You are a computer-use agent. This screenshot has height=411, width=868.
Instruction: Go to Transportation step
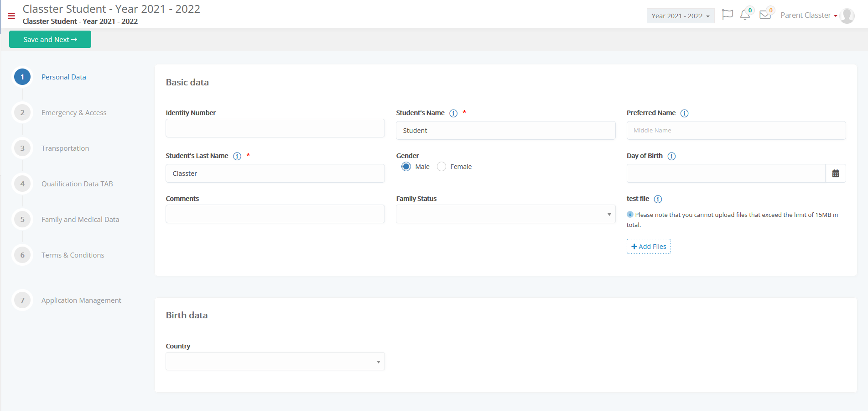65,148
